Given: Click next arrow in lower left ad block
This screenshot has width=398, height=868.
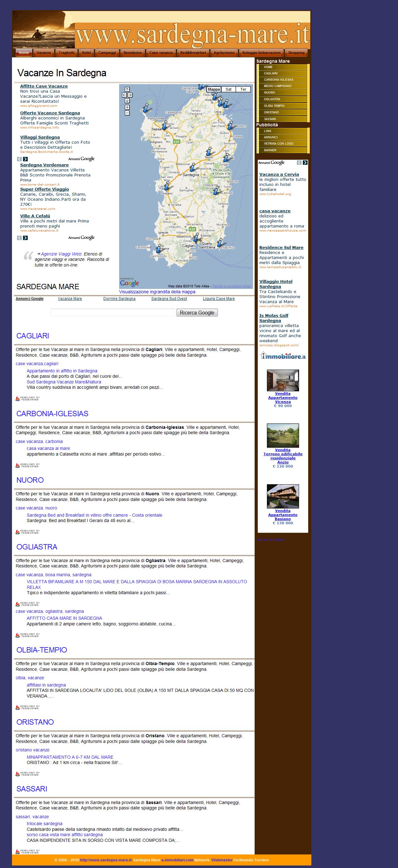Looking at the screenshot, I should point(25,238).
